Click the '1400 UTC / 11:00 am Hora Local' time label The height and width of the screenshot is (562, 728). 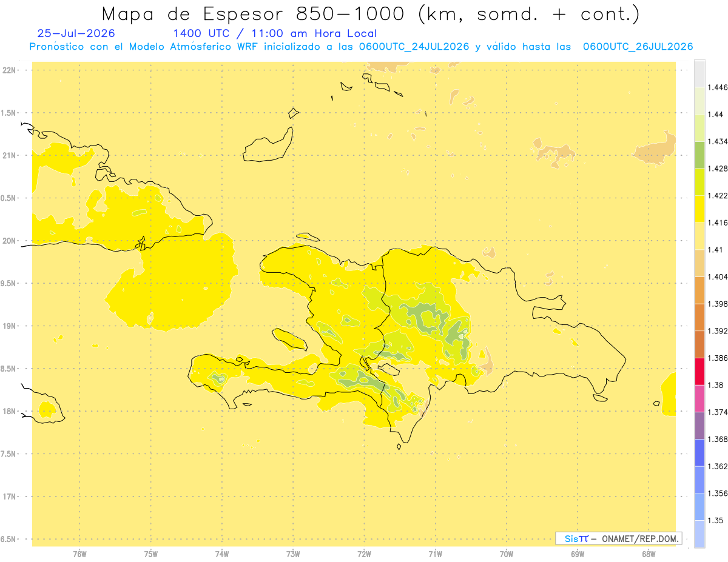point(275,34)
